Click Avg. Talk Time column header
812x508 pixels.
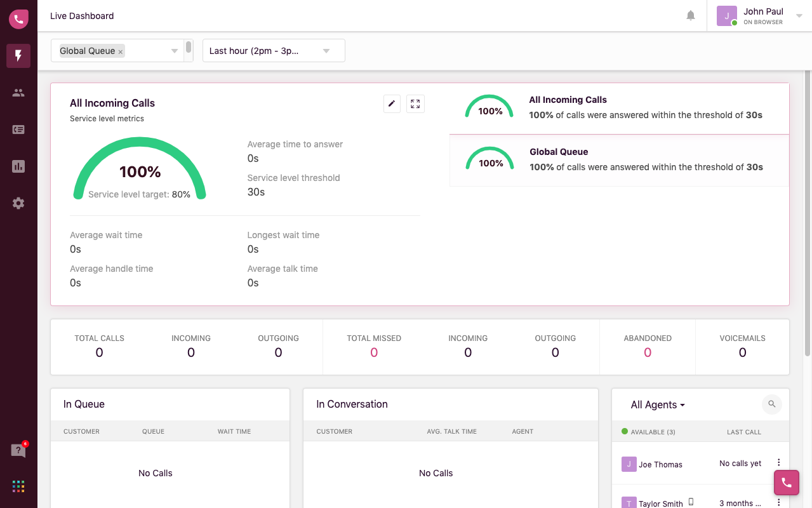(x=451, y=431)
